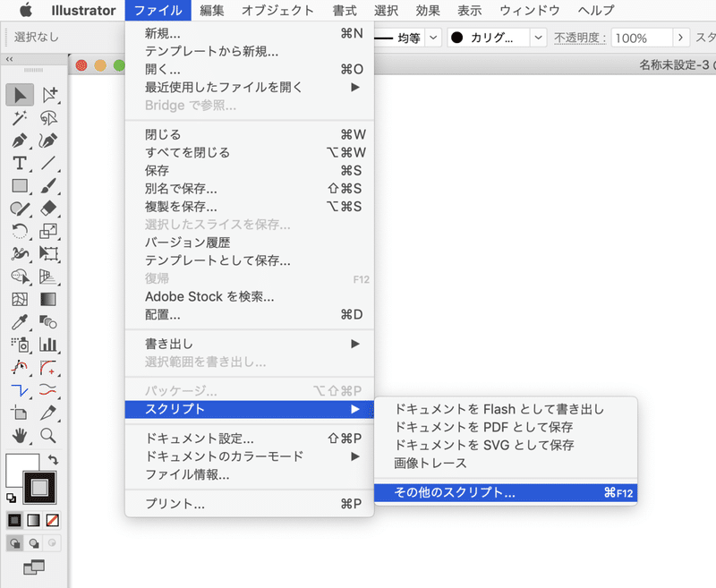Screen dimensions: 716x588
Task: Click the white fill color box
Action: click(18, 466)
